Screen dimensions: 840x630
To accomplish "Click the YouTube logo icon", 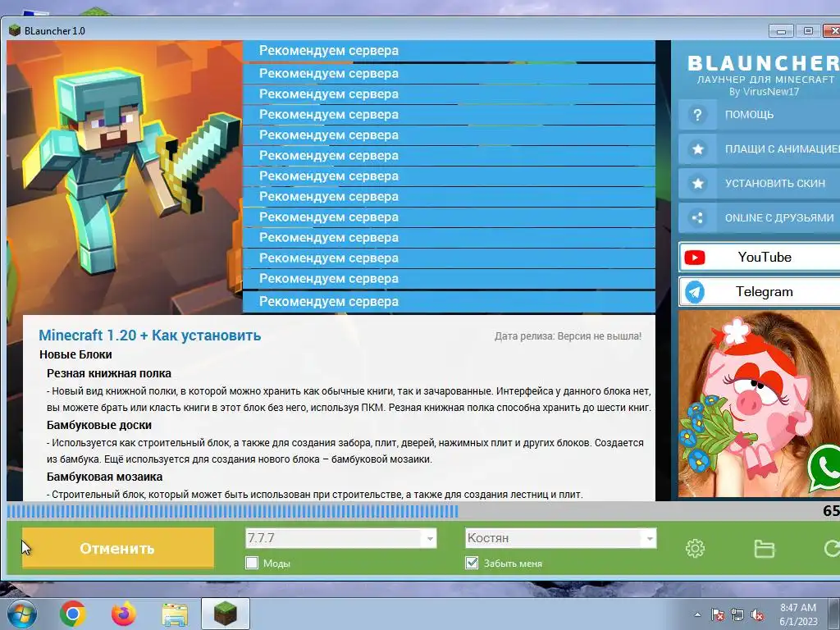I will (695, 258).
